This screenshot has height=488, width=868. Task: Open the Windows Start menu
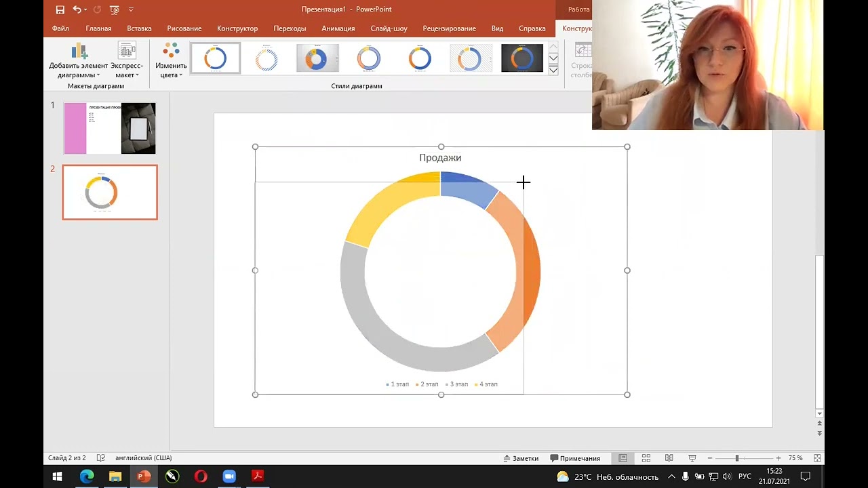[x=58, y=476]
